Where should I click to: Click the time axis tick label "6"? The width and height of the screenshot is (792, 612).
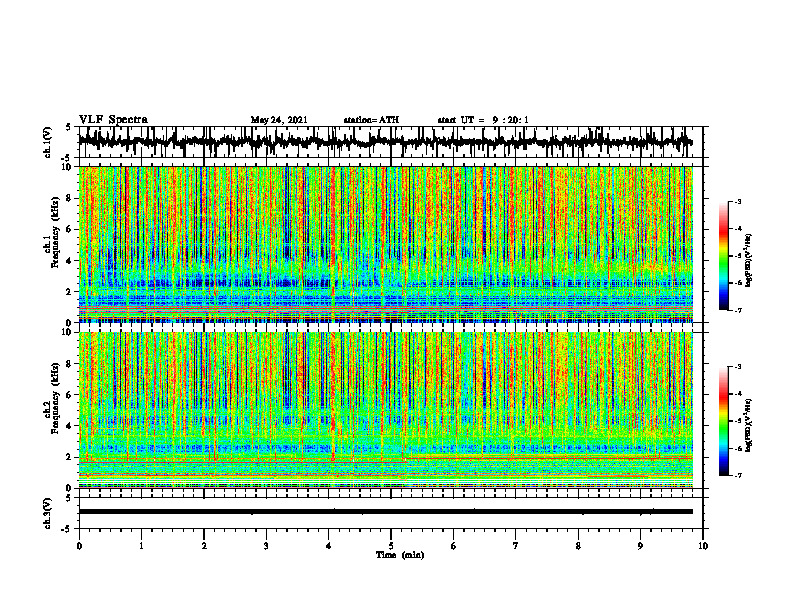pos(454,546)
